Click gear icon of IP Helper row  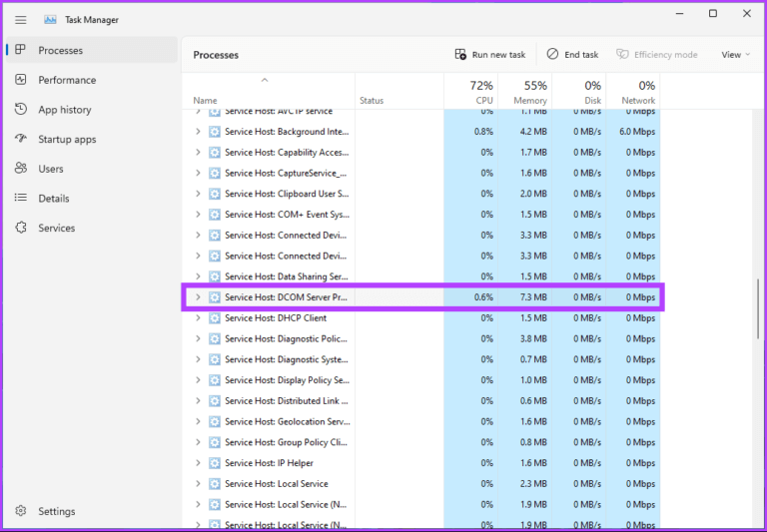coord(215,462)
